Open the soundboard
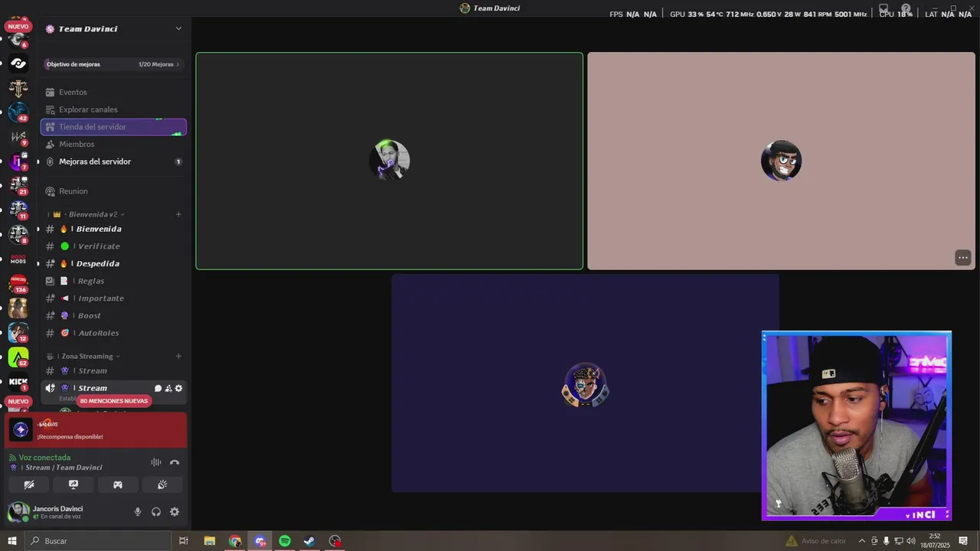The height and width of the screenshot is (551, 980). (162, 484)
